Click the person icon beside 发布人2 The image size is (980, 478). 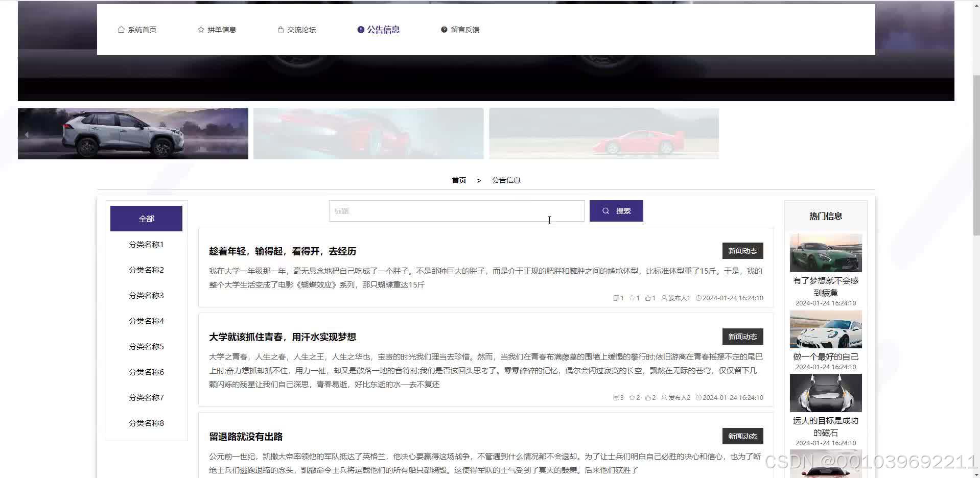[x=664, y=397]
